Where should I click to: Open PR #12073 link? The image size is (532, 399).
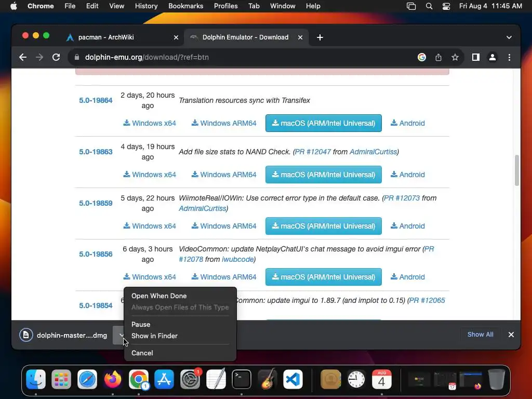coord(402,198)
